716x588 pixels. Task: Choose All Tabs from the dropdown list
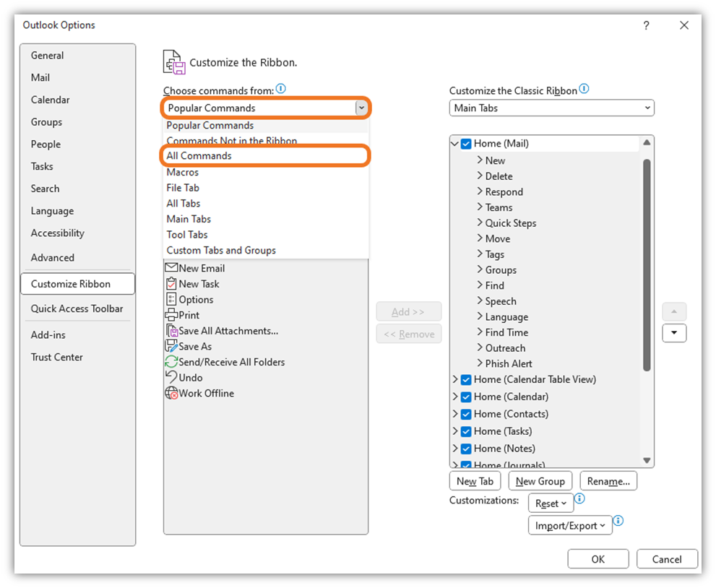[266, 203]
